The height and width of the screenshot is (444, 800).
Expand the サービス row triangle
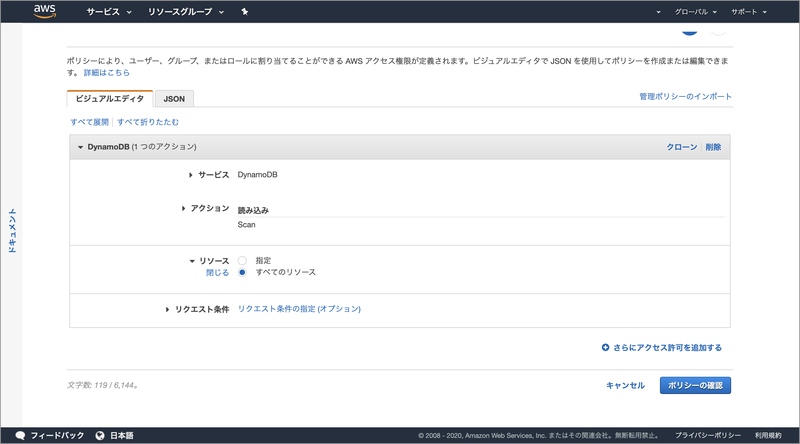(x=190, y=175)
